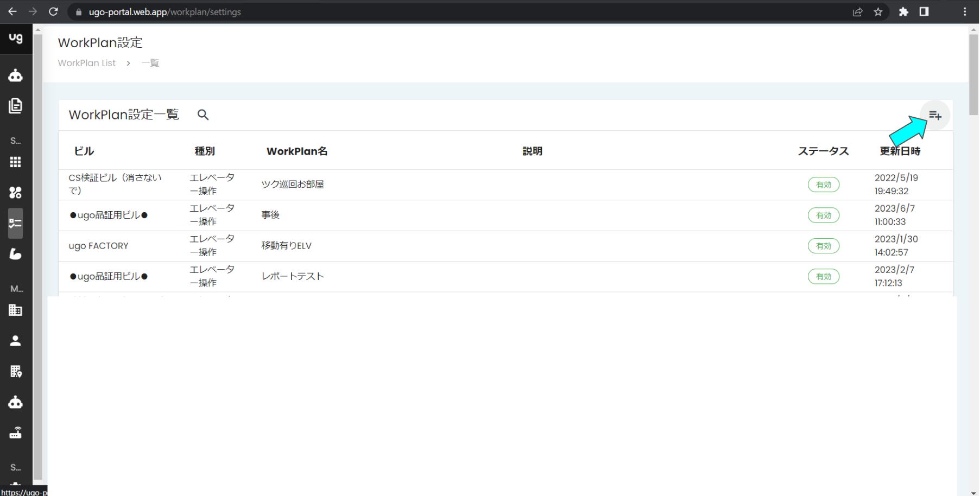Open the documents icon in sidebar
This screenshot has width=980, height=496.
pos(15,106)
